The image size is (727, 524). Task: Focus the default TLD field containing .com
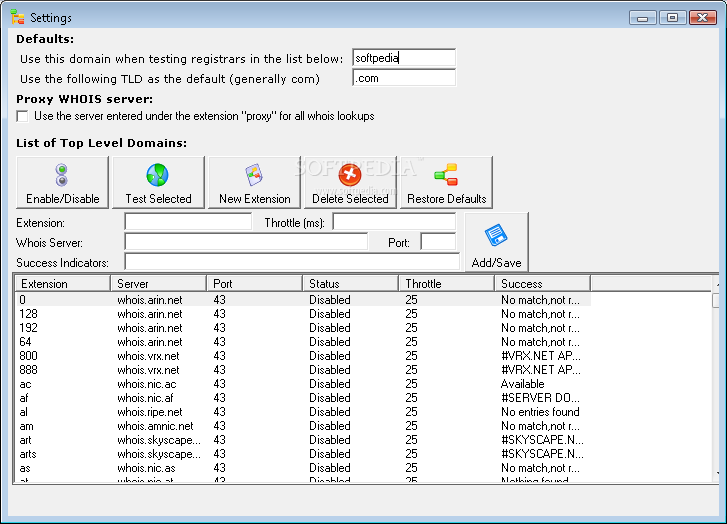pyautogui.click(x=404, y=78)
